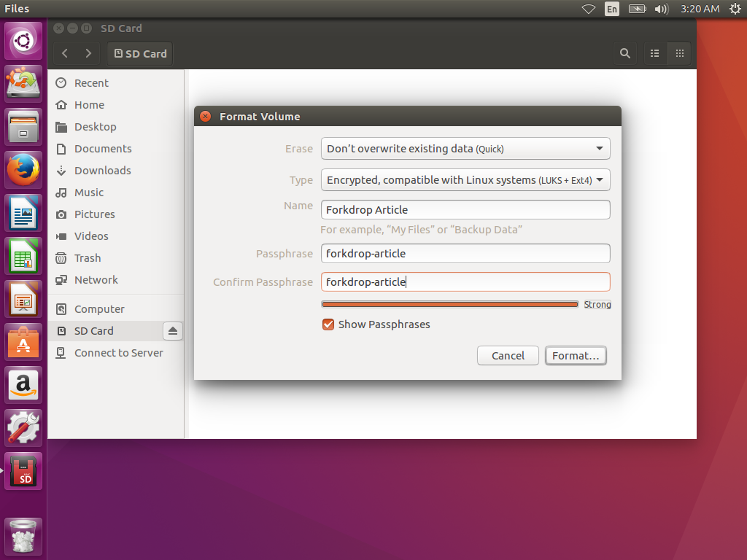Image resolution: width=747 pixels, height=560 pixels.
Task: Click the SD Card path button in the toolbar
Action: click(139, 53)
